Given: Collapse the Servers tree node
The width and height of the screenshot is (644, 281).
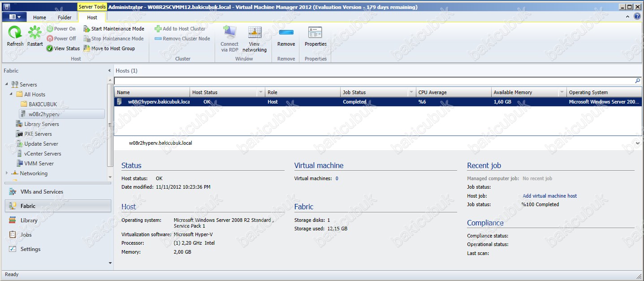Looking at the screenshot, I should (x=7, y=85).
